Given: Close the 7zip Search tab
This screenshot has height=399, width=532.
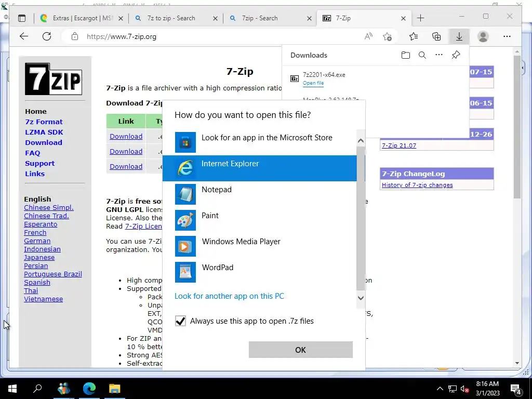Looking at the screenshot, I should (x=309, y=18).
